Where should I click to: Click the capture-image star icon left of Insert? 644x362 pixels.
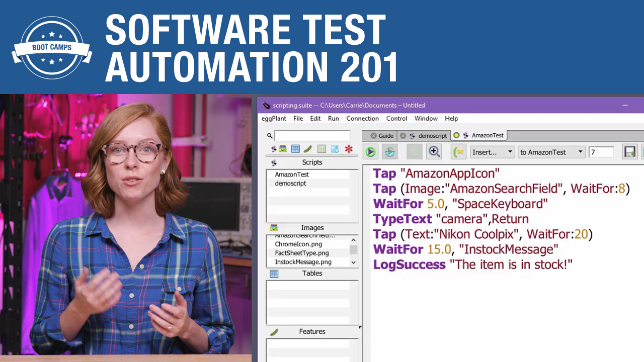click(458, 152)
